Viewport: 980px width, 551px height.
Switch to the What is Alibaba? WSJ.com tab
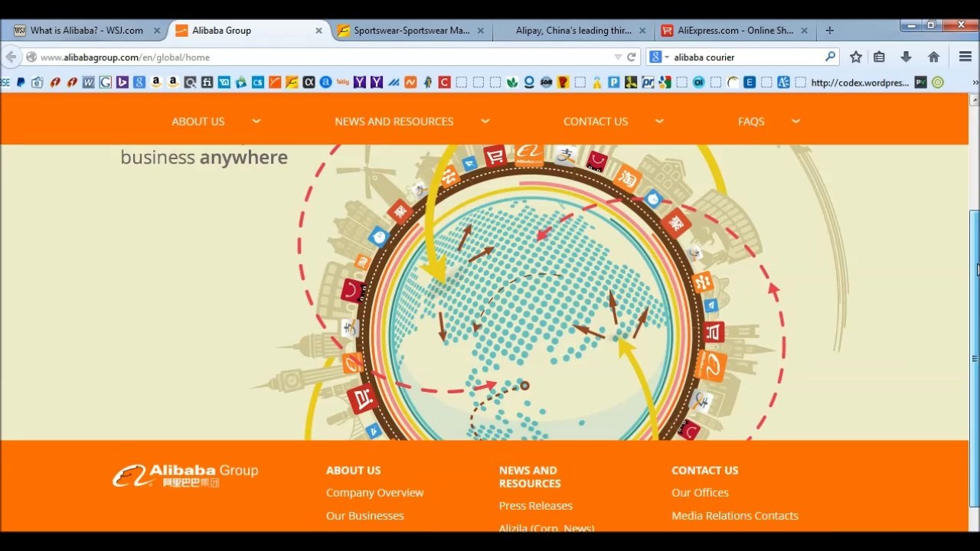(x=86, y=31)
